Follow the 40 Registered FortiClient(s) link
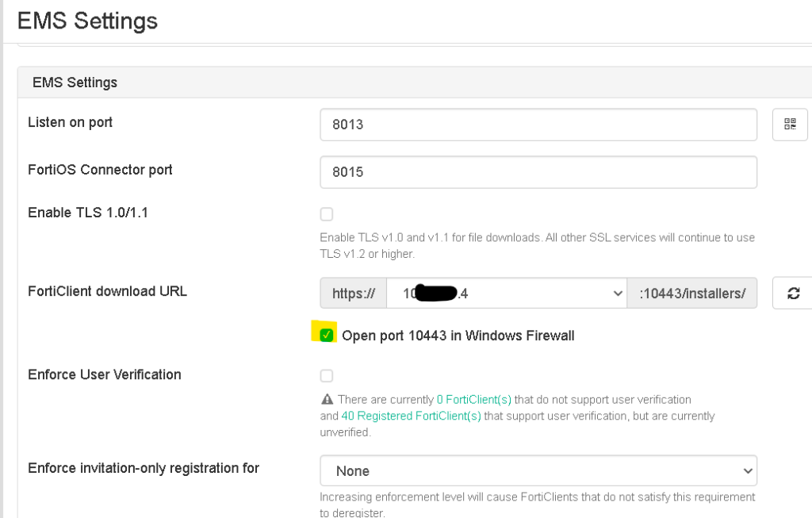The height and width of the screenshot is (518, 812). tap(411, 416)
